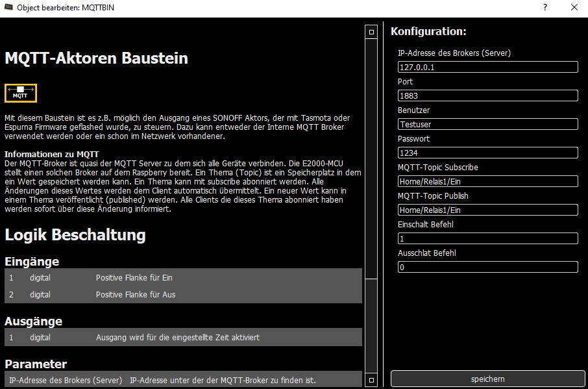588x389 pixels.
Task: Select the Passwort input field
Action: tap(487, 153)
